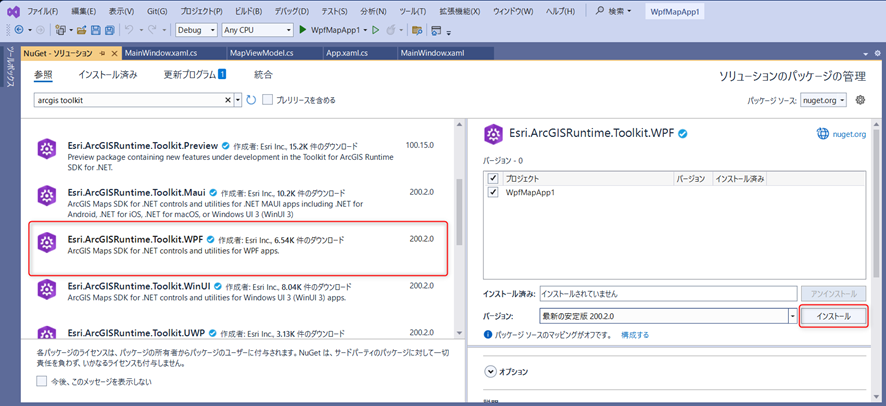
Task: Open the Debug configuration dropdown
Action: pyautogui.click(x=197, y=30)
